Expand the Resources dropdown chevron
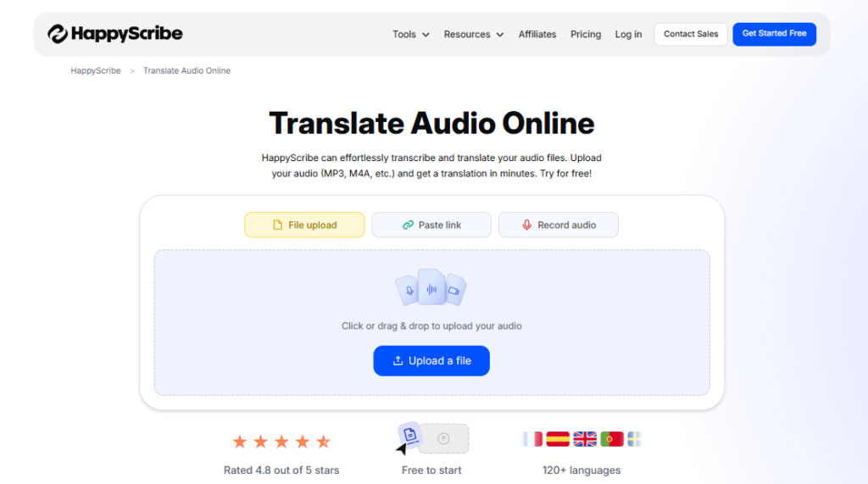Image resolution: width=868 pixels, height=484 pixels. 500,35
